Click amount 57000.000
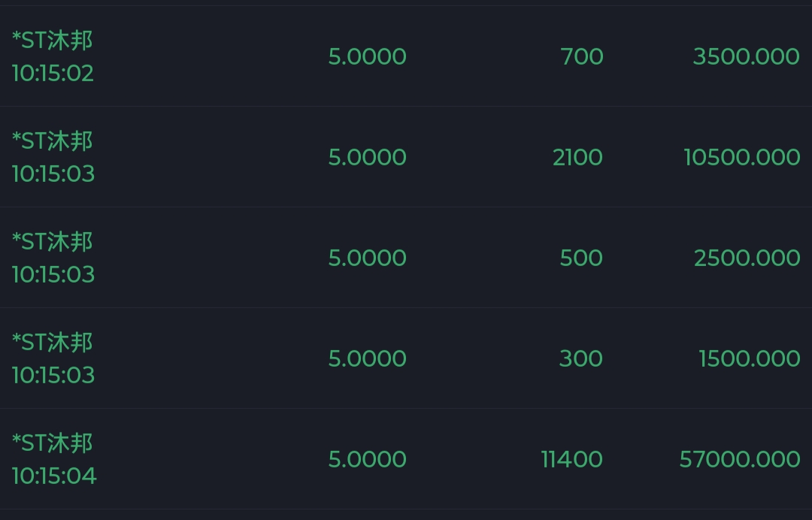 pyautogui.click(x=740, y=459)
